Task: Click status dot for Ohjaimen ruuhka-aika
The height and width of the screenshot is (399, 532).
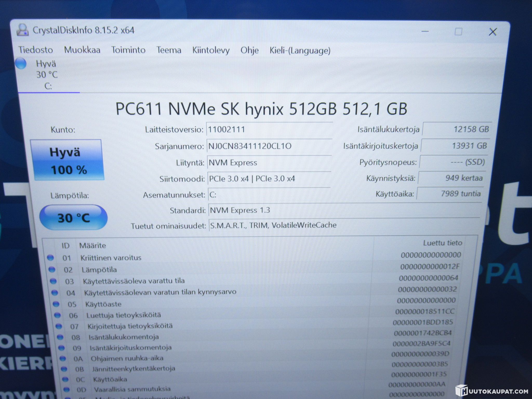Action: 63,358
